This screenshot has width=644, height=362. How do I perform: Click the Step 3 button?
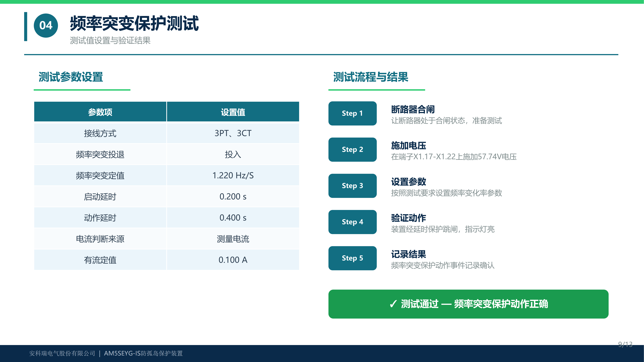pyautogui.click(x=352, y=186)
